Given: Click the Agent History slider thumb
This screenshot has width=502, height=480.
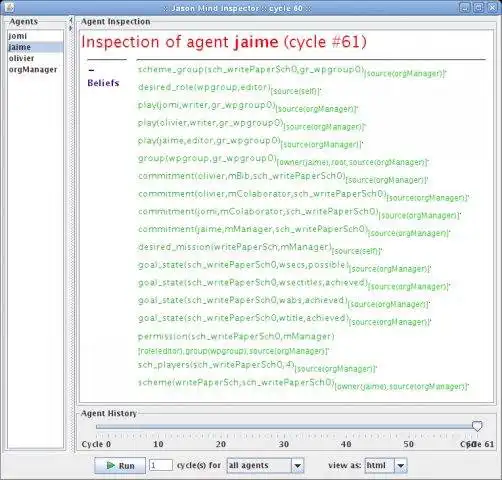Looking at the screenshot, I should 477,426.
